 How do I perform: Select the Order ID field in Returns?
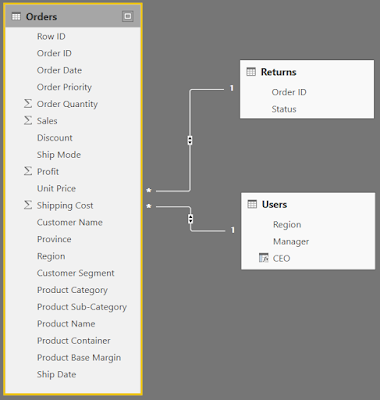(289, 92)
